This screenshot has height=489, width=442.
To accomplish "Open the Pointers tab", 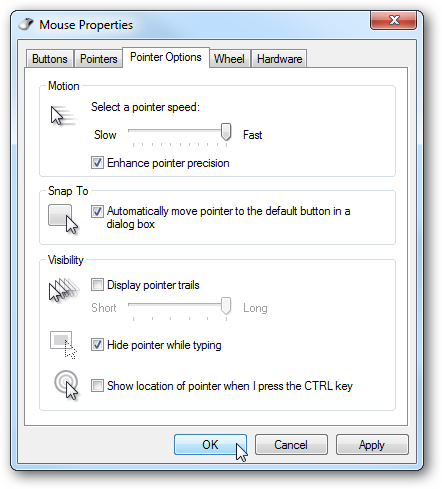I will [99, 59].
